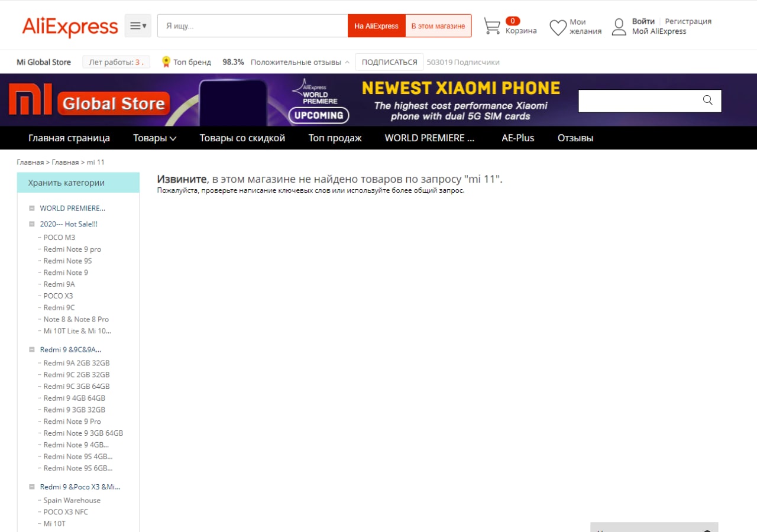Click the '503019 Подписчики' count
Screen dimensions: 757x532
pyautogui.click(x=463, y=62)
